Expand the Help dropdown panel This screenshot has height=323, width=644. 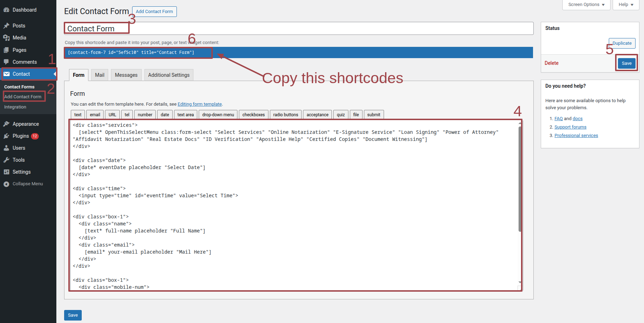[626, 5]
